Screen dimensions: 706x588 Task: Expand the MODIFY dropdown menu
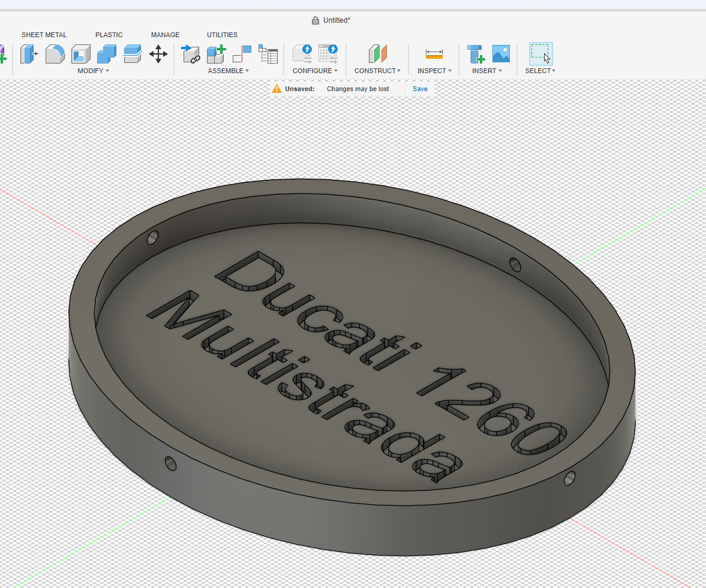(x=93, y=71)
